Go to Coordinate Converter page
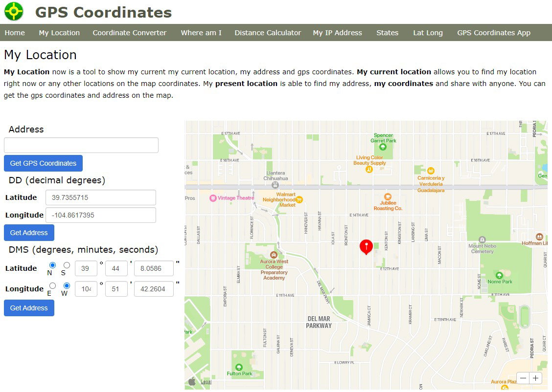Screen dimensions: 552x392 [130, 33]
